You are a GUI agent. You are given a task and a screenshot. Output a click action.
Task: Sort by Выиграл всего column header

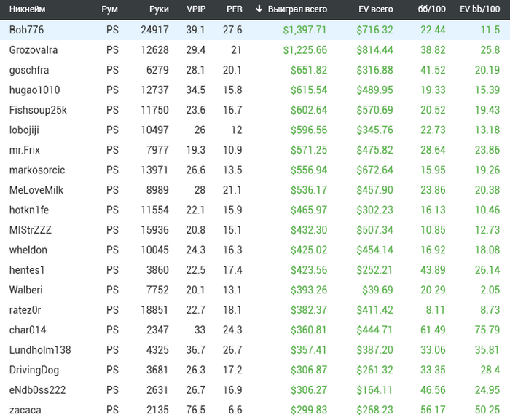click(x=297, y=9)
